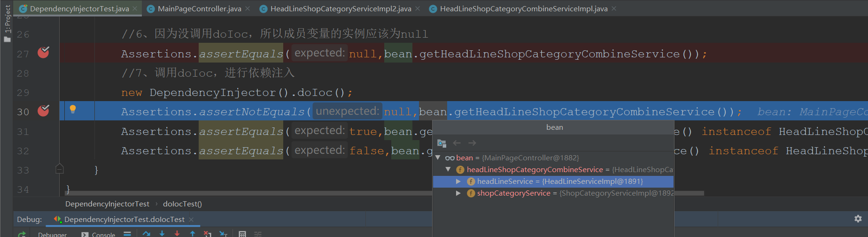Click the restore layout icon after Console

coord(127,234)
